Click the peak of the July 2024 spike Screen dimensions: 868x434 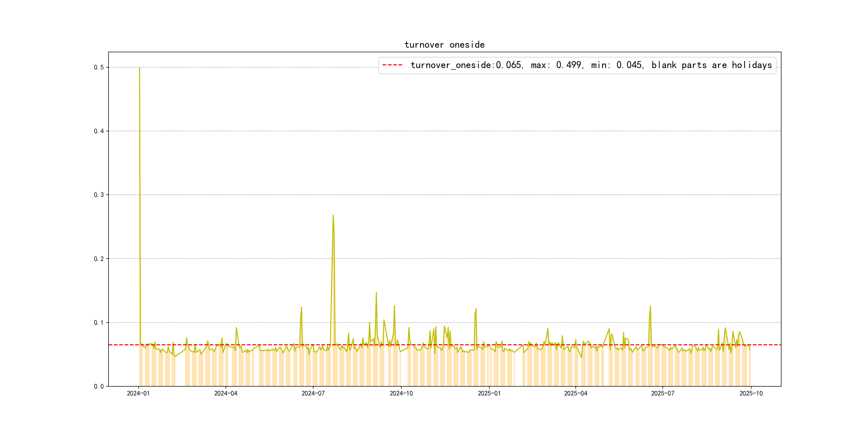click(x=333, y=215)
